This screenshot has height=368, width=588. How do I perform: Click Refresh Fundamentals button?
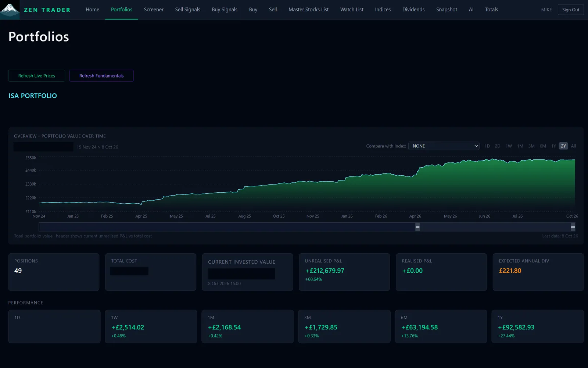point(101,76)
